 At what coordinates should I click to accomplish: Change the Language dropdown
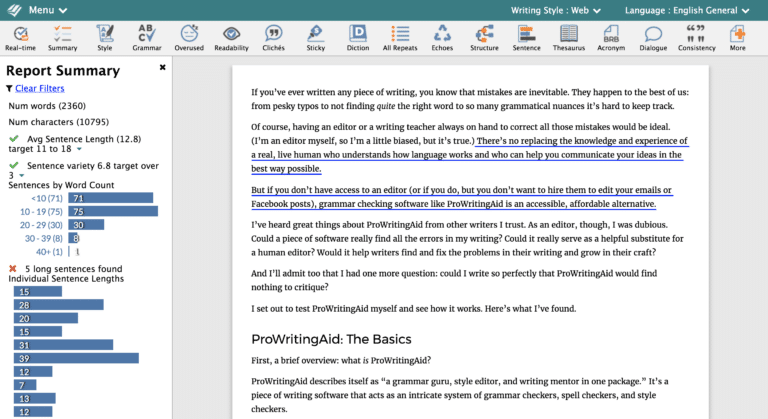coord(687,10)
